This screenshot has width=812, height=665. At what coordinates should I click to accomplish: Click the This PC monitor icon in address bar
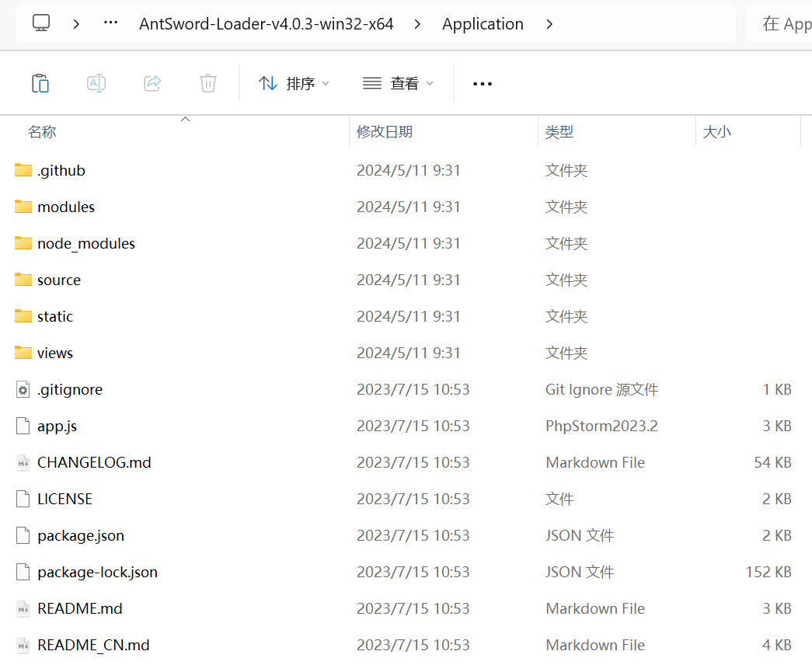[x=41, y=23]
